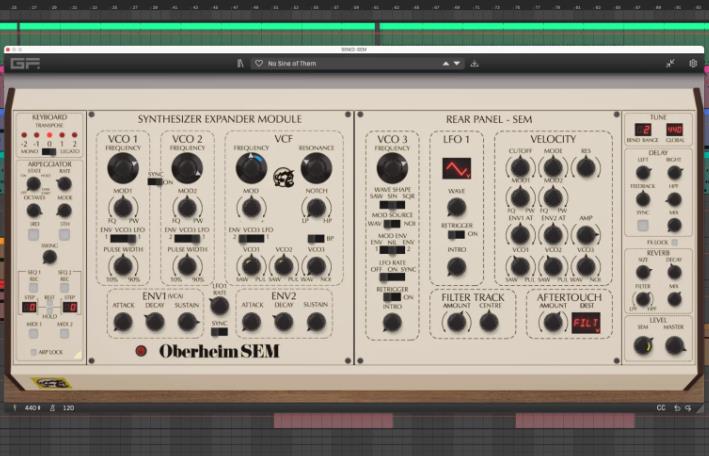Flip the VCO 3 wave shape SAW/SIN/SQR switch
The image size is (709, 456).
point(392,205)
